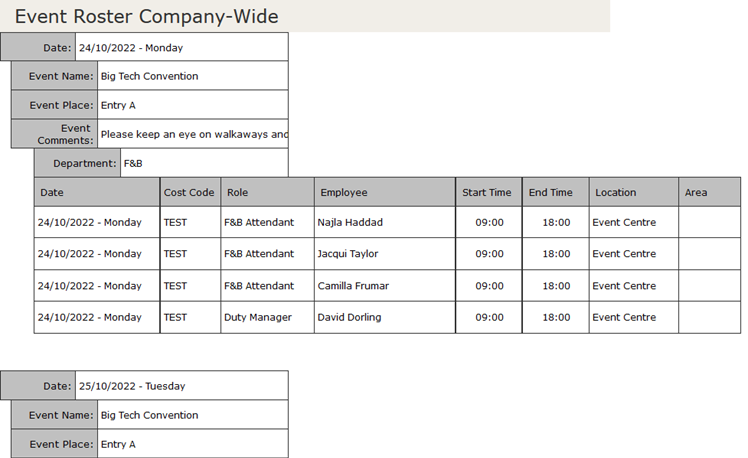Select the Location column header
748x458 pixels.
point(615,192)
